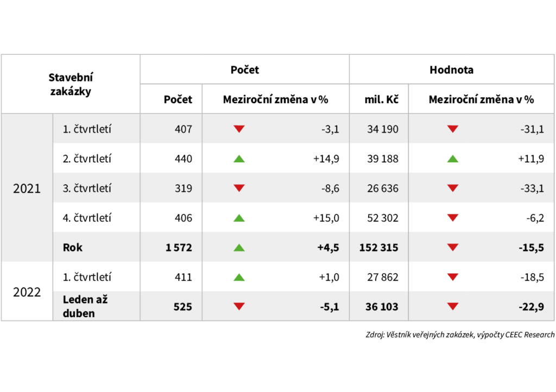Click the Zdroj source note text
The width and height of the screenshot is (556, 392).
click(460, 335)
